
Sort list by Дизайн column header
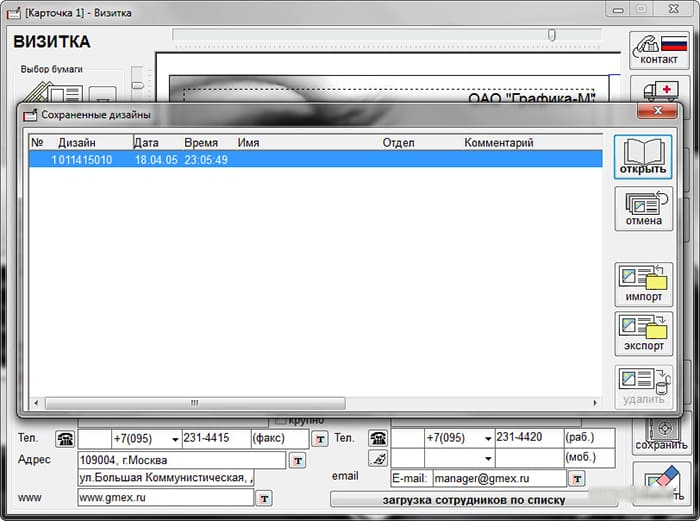77,142
